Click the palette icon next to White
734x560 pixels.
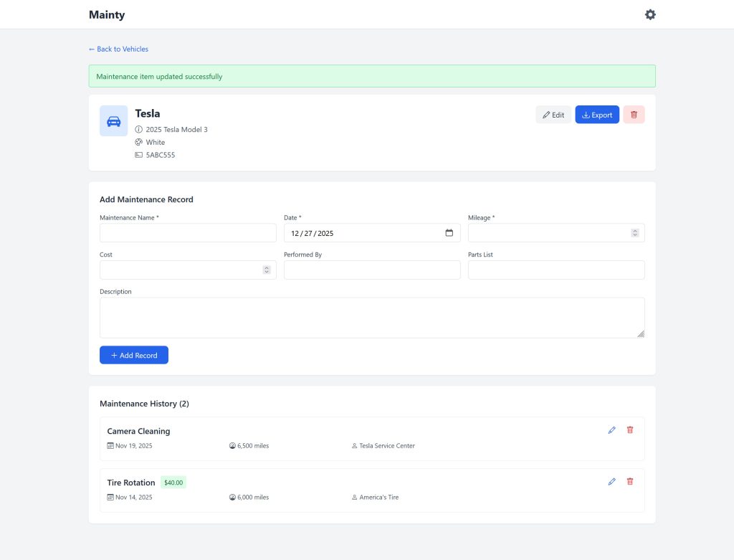tap(138, 142)
